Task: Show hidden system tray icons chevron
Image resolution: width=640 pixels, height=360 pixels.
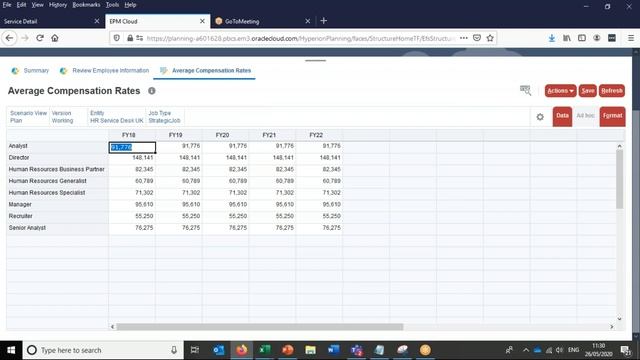Action: (526, 350)
